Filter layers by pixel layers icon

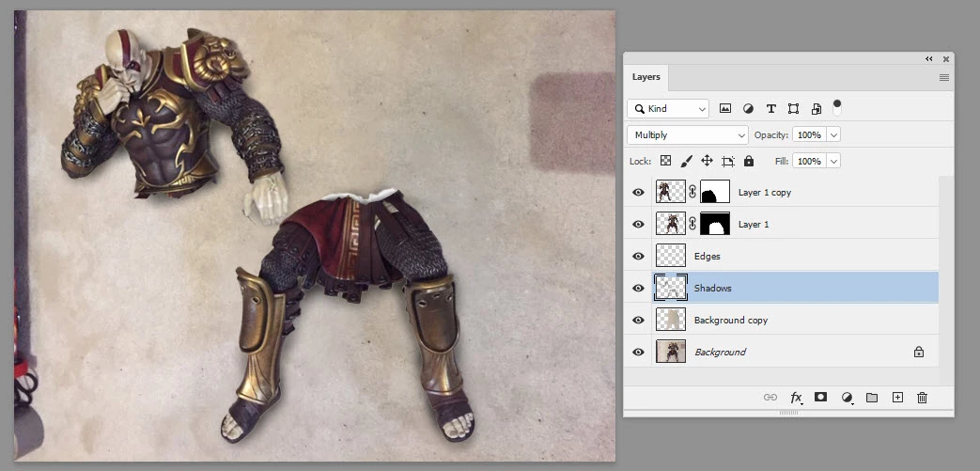(725, 108)
